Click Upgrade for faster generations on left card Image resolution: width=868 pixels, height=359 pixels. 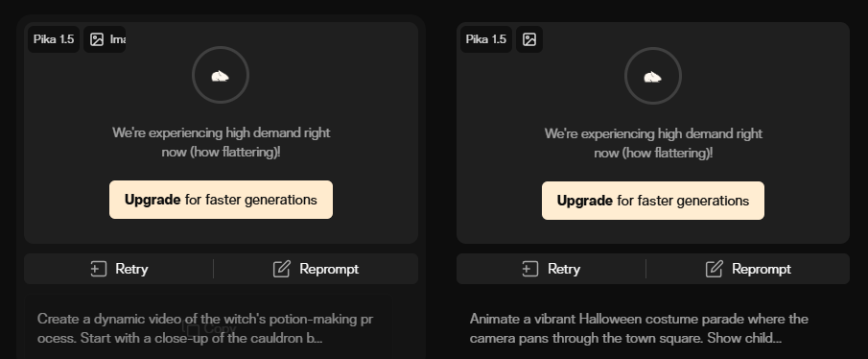221,200
